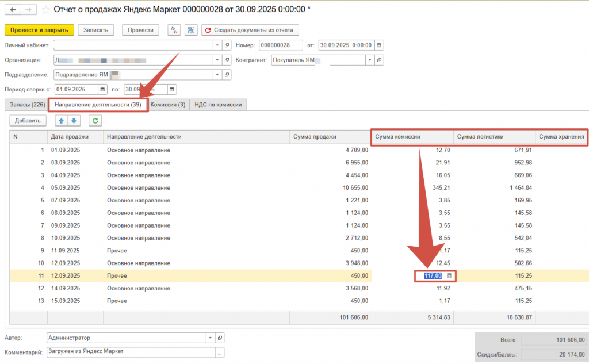Screen dimensions: 589x364
Task: Open the document structure icon
Action: click(x=191, y=30)
